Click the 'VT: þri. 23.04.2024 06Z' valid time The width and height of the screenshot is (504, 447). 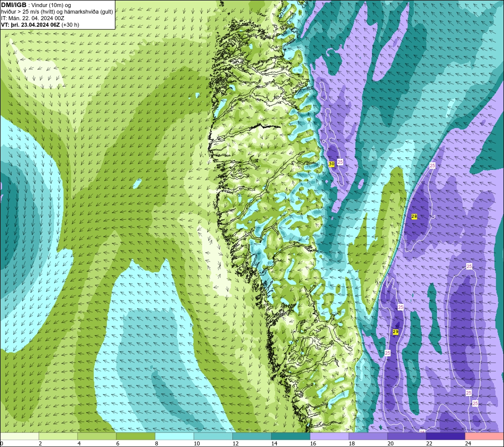coord(30,25)
